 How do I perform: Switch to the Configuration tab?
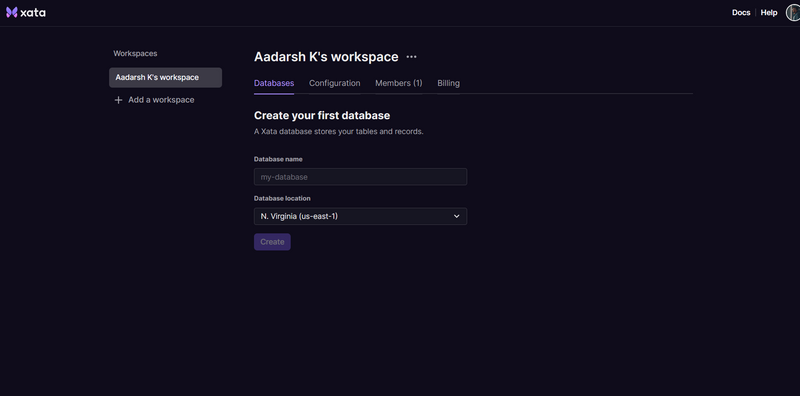tap(335, 83)
